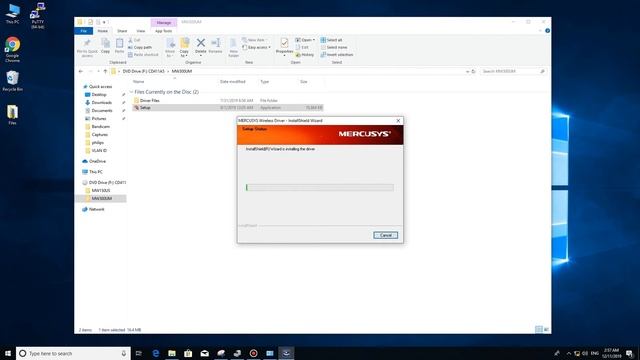Go back with the Back arrow
Viewport: 640px width, 360px height.
(80, 71)
